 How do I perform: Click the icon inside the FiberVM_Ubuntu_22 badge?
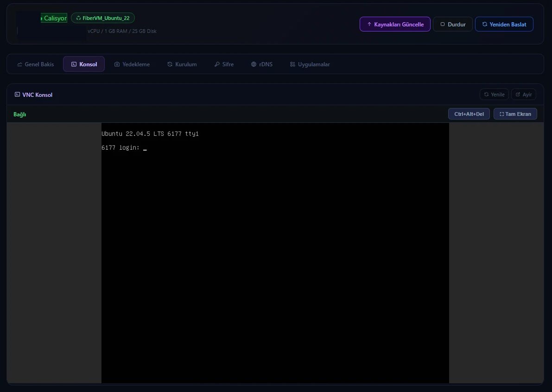pos(78,18)
